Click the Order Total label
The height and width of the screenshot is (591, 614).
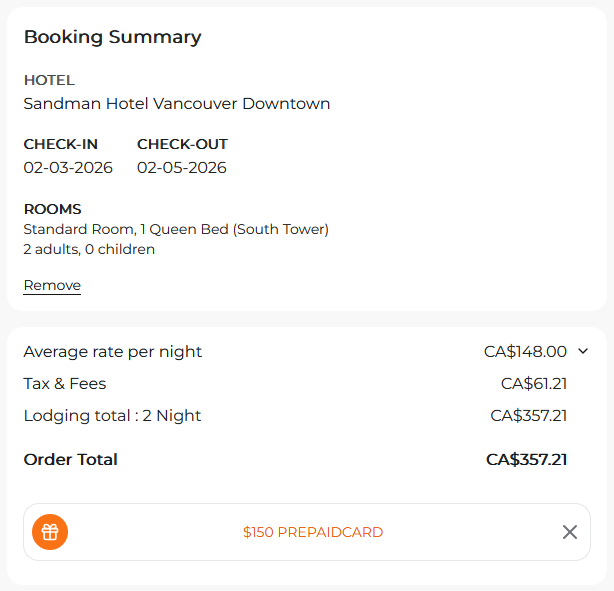tap(71, 460)
